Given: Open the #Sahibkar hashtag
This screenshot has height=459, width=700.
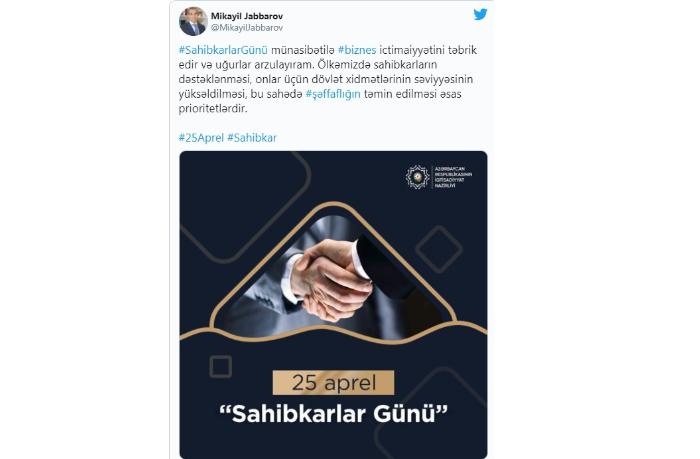Looking at the screenshot, I should point(252,138).
